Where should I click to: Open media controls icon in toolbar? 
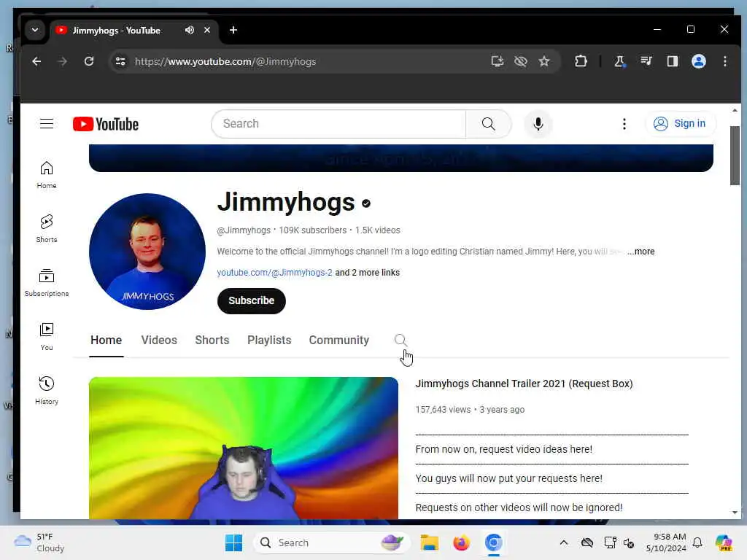(646, 61)
